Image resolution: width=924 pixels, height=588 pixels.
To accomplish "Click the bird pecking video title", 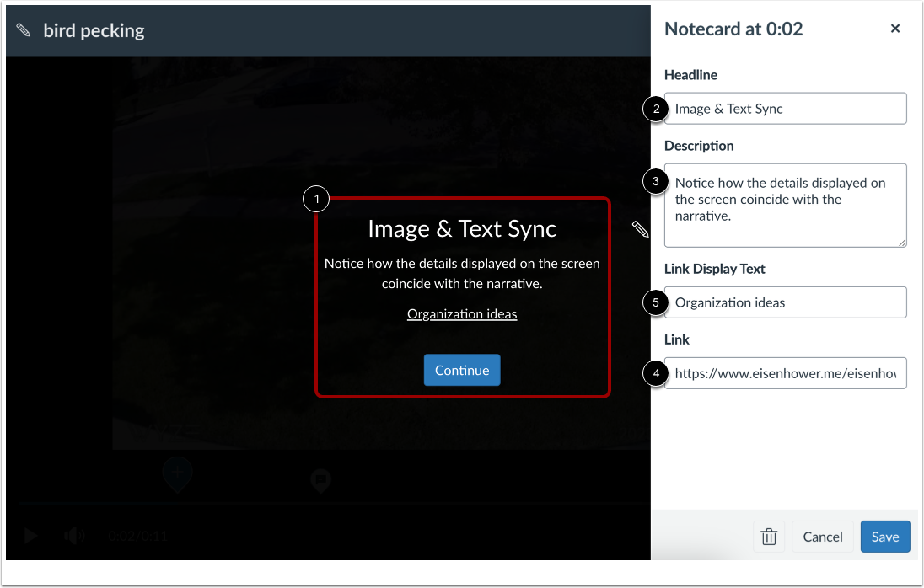I will (94, 30).
